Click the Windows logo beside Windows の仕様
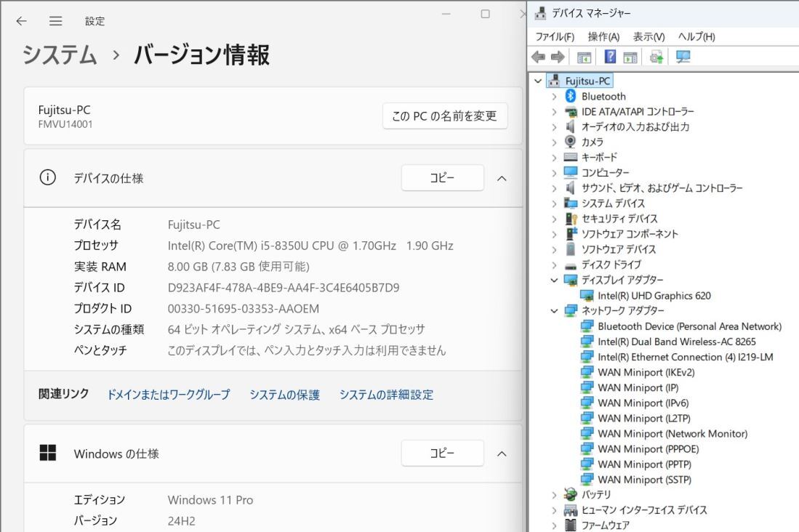 (48, 453)
